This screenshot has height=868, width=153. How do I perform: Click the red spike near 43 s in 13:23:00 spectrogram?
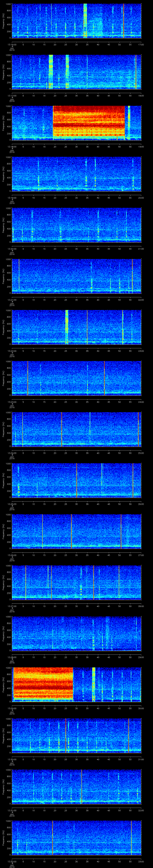105,378
